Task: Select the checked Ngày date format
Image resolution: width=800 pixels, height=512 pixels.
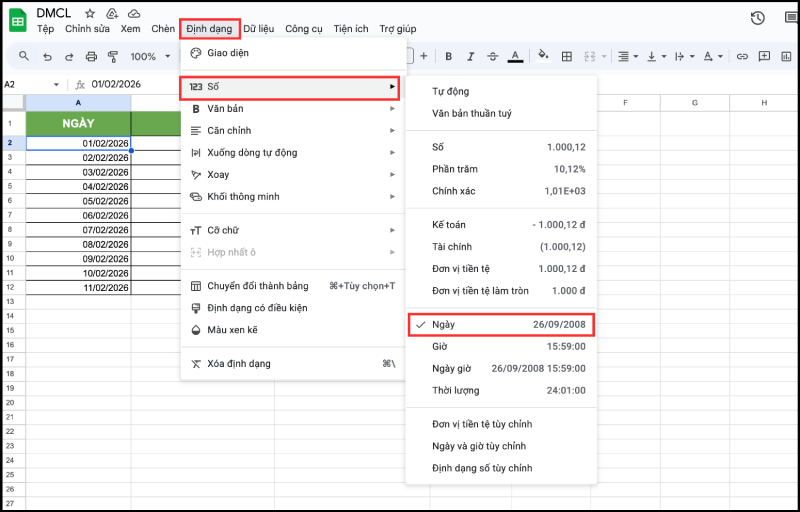Action: click(502, 325)
